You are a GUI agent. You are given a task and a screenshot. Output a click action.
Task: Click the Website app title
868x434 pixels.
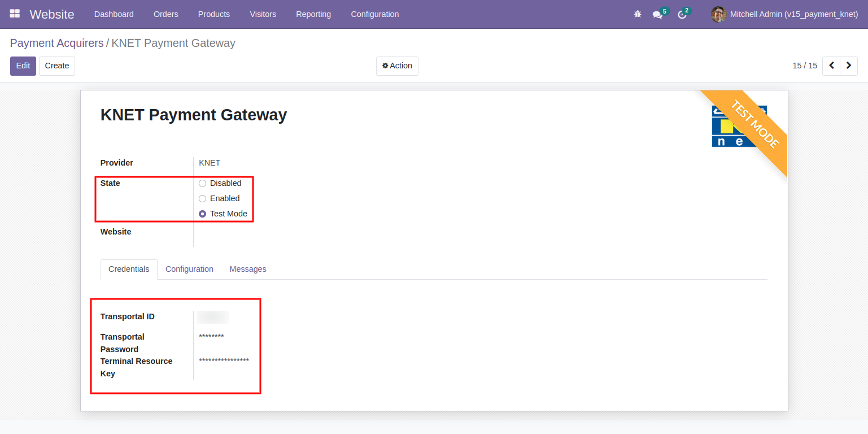[52, 14]
